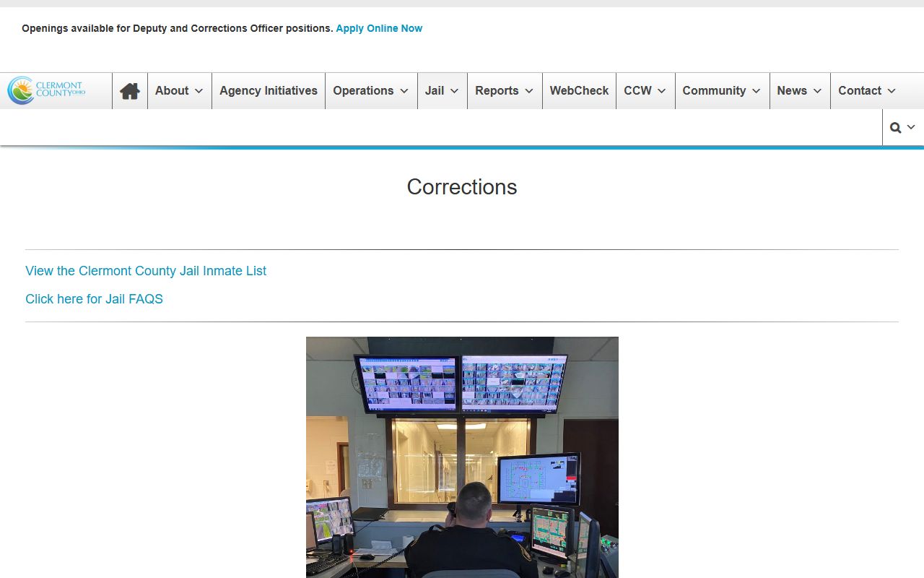Click the Clermont County Ohio logo

pyautogui.click(x=47, y=90)
